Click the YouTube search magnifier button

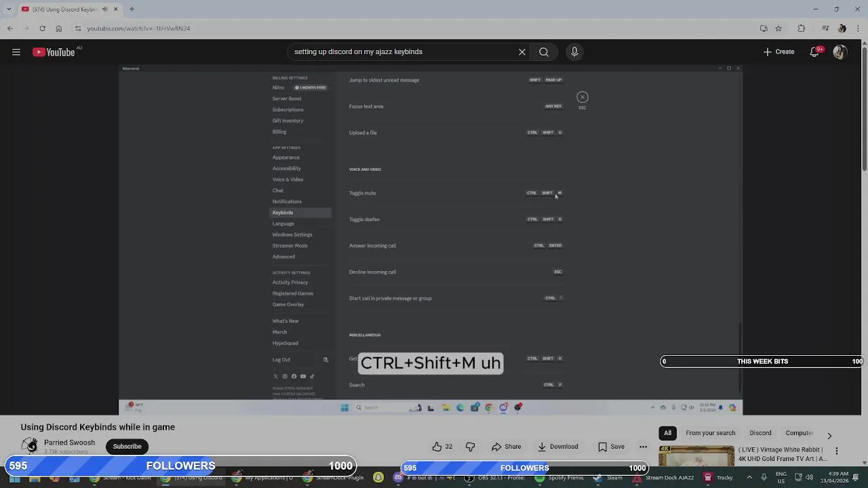point(544,52)
